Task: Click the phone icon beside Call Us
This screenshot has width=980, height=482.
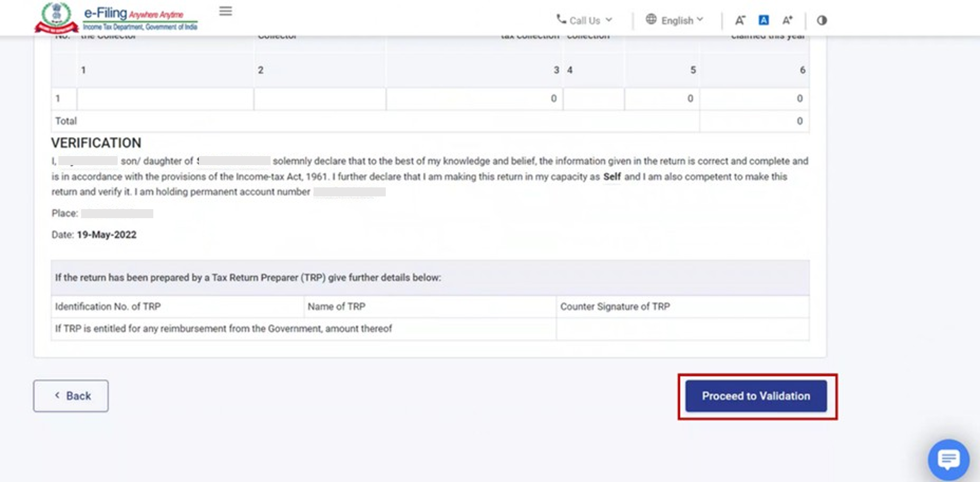Action: pyautogui.click(x=561, y=20)
